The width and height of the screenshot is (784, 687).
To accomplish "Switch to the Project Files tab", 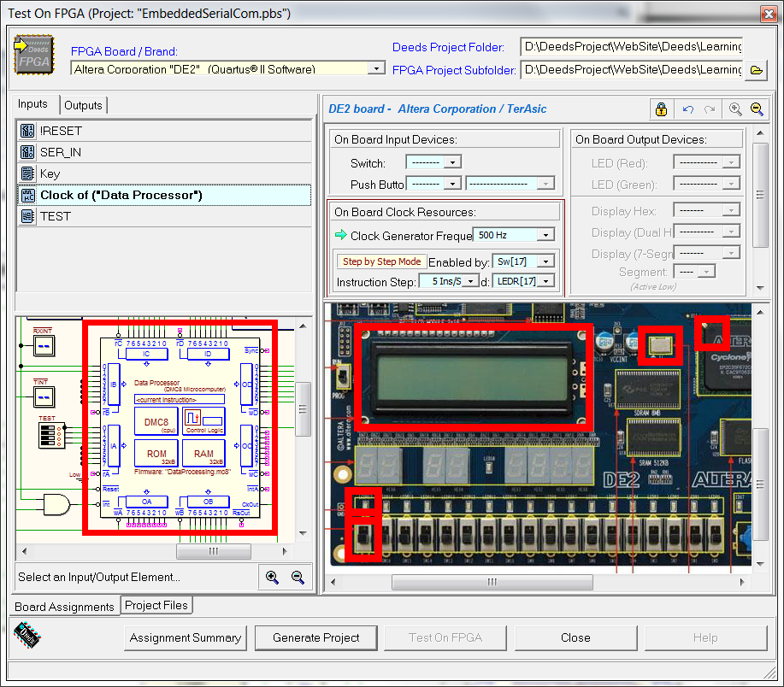I will coord(156,605).
